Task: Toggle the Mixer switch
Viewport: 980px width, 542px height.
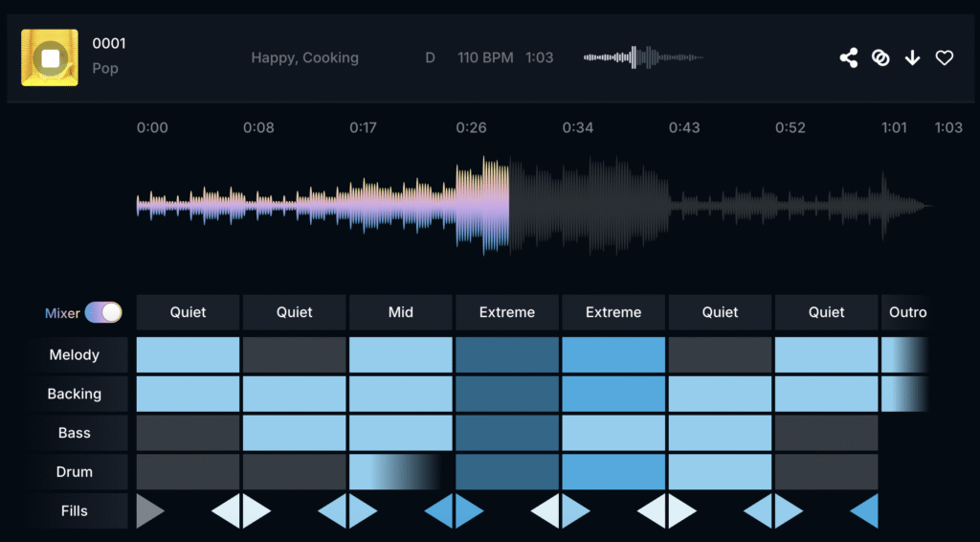Action: (x=103, y=313)
